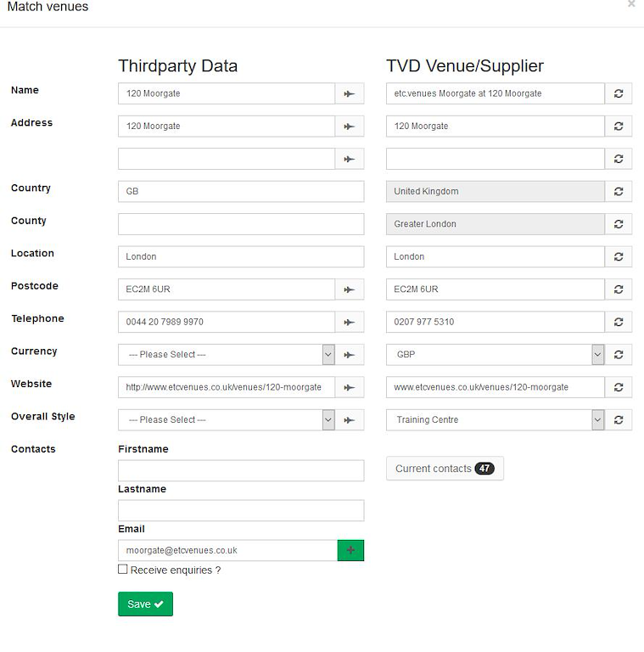Open thirdparty Currency Please Select dropdown

click(x=227, y=355)
